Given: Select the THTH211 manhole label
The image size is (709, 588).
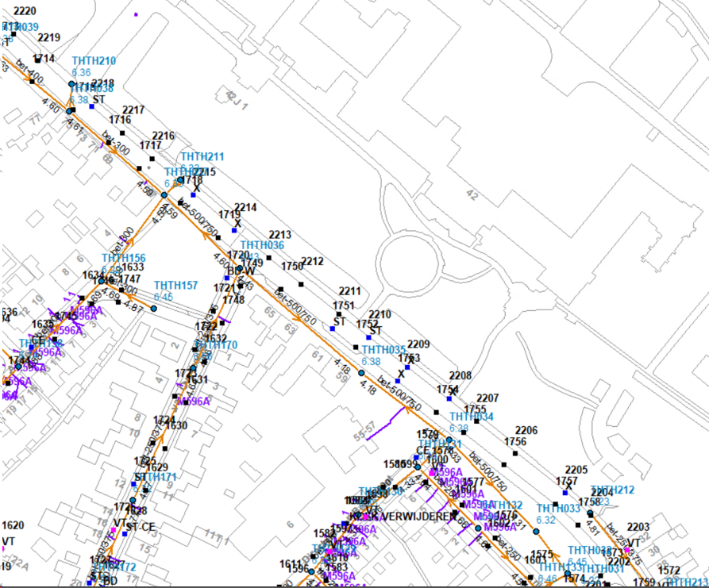Looking at the screenshot, I should [202, 156].
